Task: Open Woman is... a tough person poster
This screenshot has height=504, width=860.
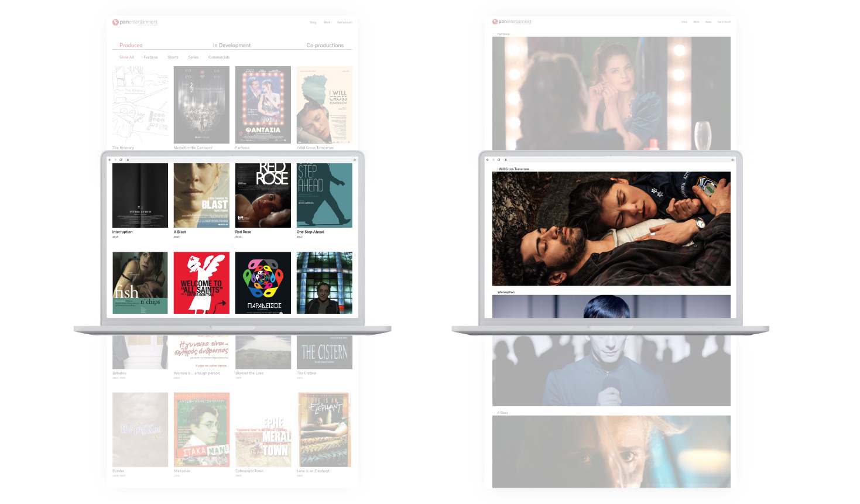Action: (201, 352)
